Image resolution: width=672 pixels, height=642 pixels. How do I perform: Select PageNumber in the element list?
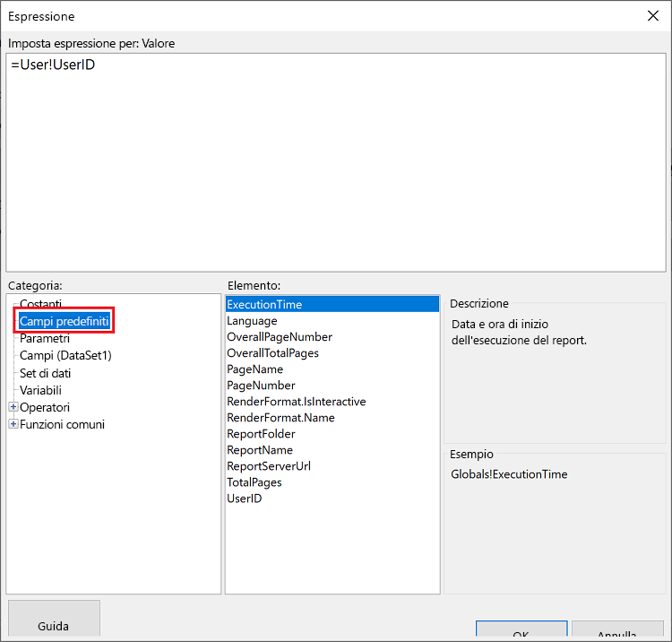(332, 386)
